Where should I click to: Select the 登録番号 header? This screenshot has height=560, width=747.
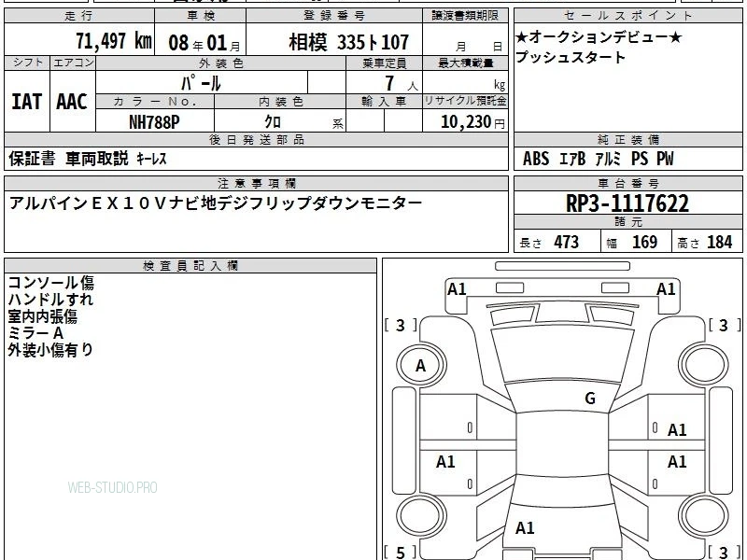pyautogui.click(x=334, y=16)
